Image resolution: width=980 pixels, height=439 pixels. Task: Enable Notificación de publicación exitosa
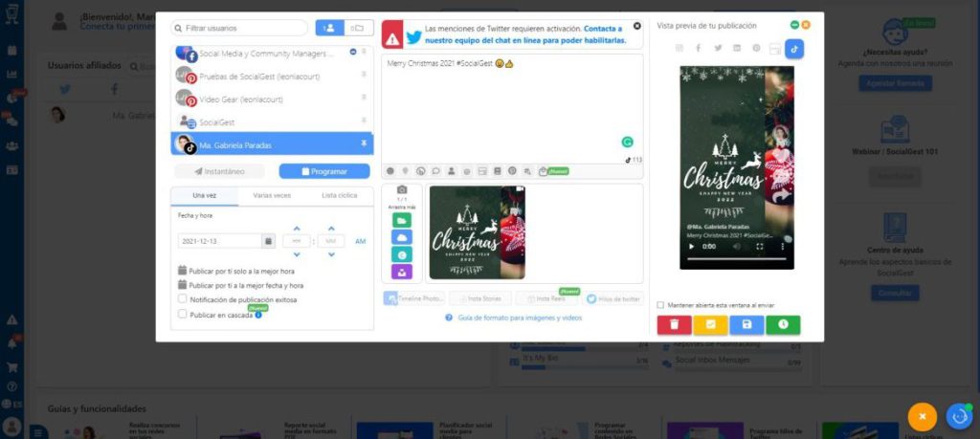click(183, 299)
